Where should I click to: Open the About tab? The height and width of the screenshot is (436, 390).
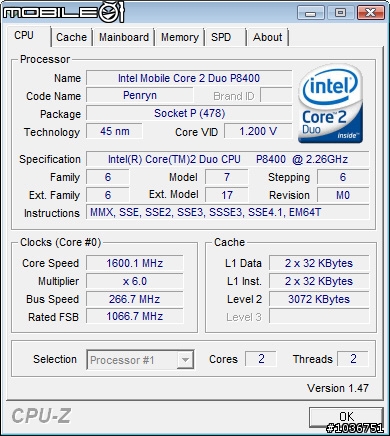click(267, 37)
